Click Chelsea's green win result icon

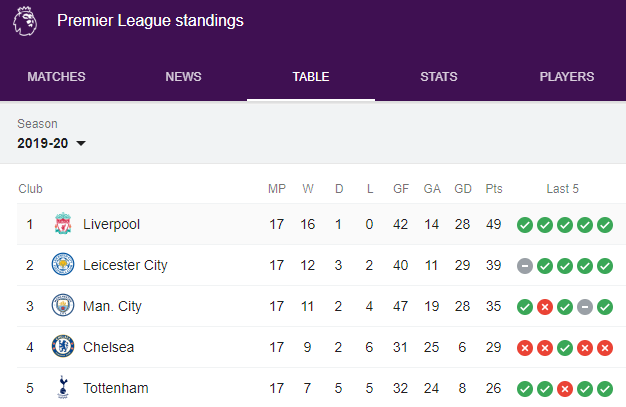pos(564,347)
